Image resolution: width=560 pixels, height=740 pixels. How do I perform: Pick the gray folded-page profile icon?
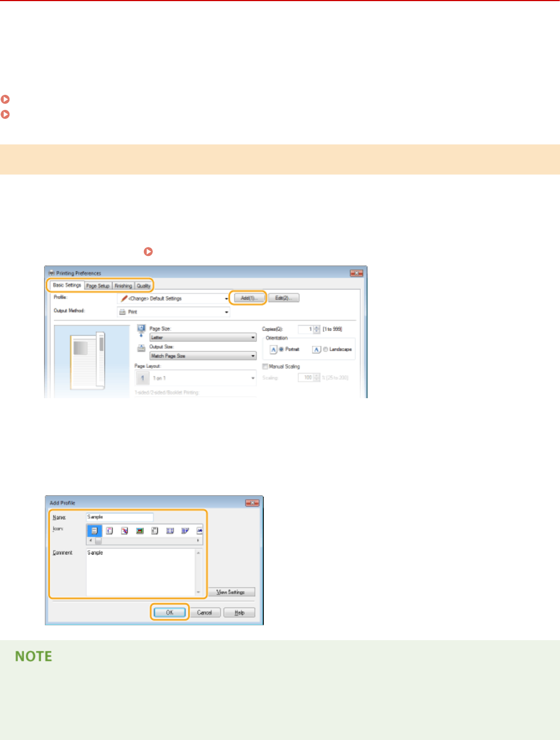pos(155,531)
